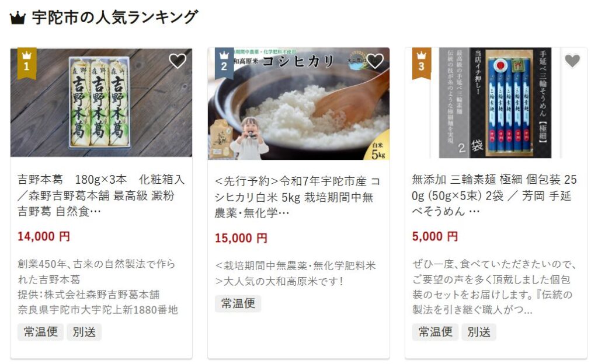Toggle heart on the コシヒカリ rice card
Screen dimensions: 598x364
point(375,61)
